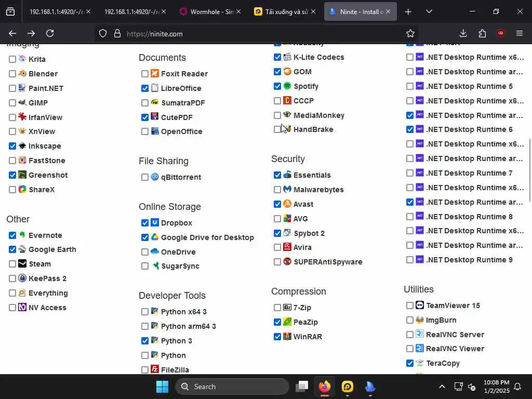The width and height of the screenshot is (532, 399).
Task: Uncheck the Dropbox checkbox
Action: click(145, 223)
